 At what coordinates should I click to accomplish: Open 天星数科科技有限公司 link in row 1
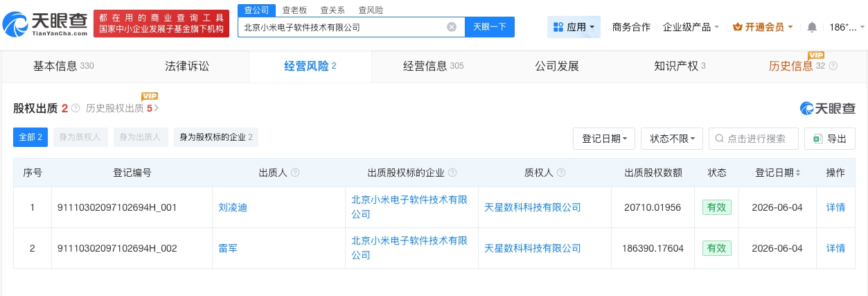click(x=532, y=207)
